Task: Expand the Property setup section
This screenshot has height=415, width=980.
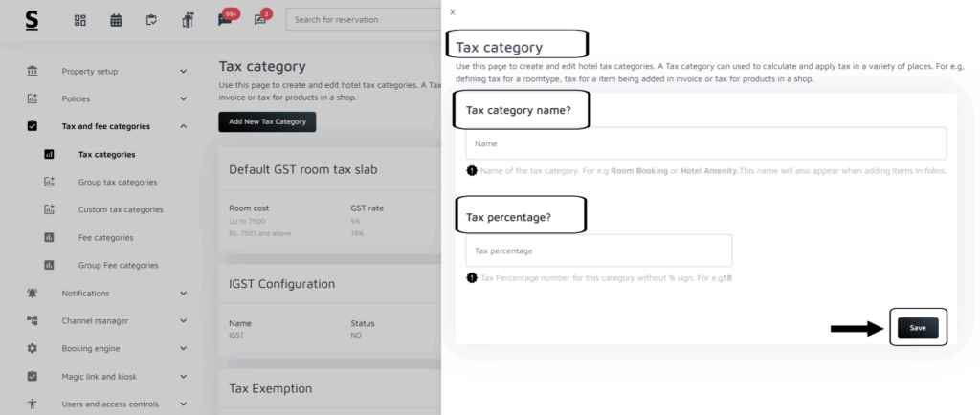Action: [183, 71]
